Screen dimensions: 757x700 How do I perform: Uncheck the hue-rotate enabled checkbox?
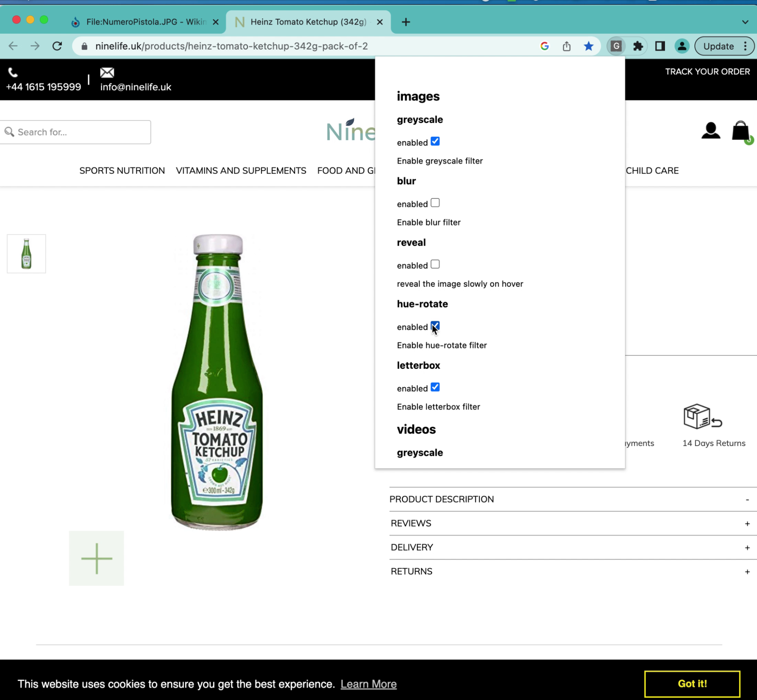[x=435, y=326]
